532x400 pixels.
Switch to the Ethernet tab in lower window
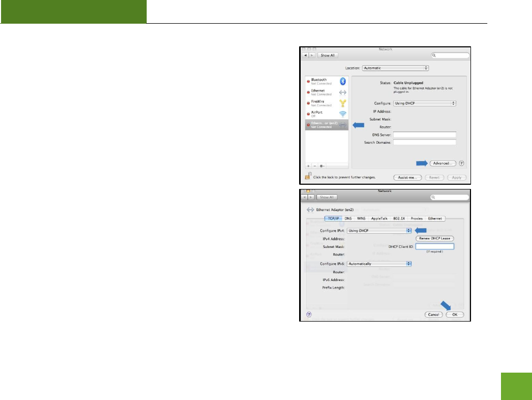(x=435, y=218)
